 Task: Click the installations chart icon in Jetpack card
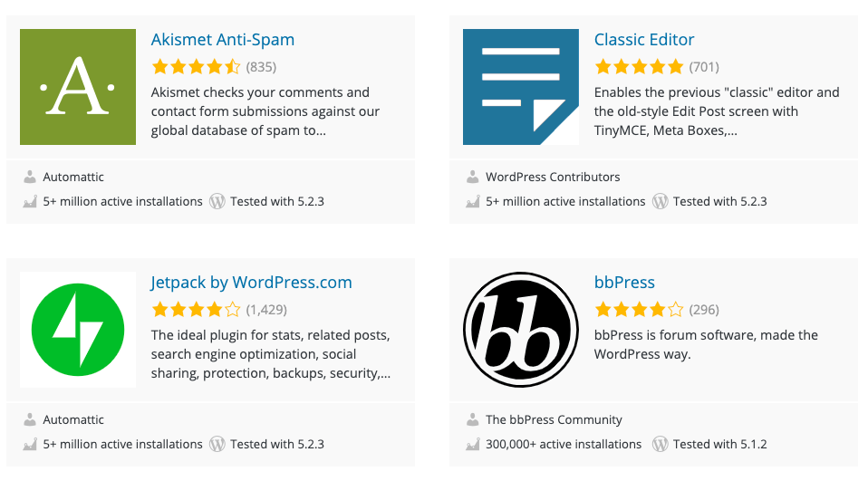coord(30,444)
